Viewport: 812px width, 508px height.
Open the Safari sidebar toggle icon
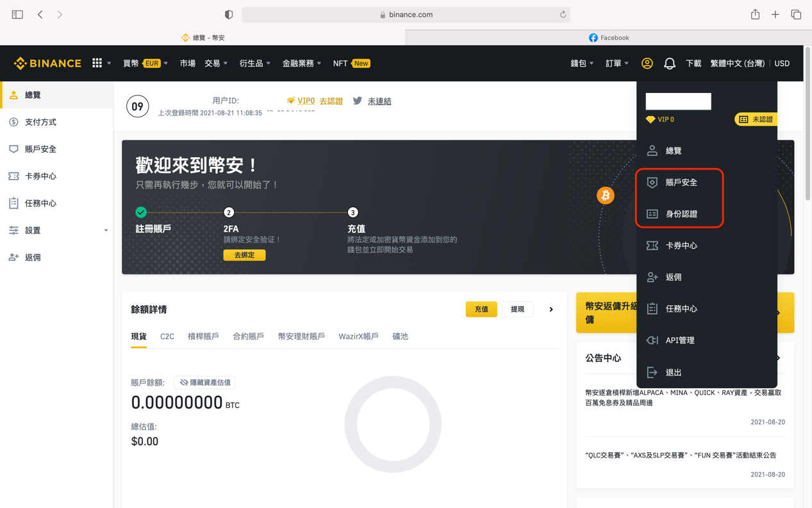pyautogui.click(x=17, y=14)
